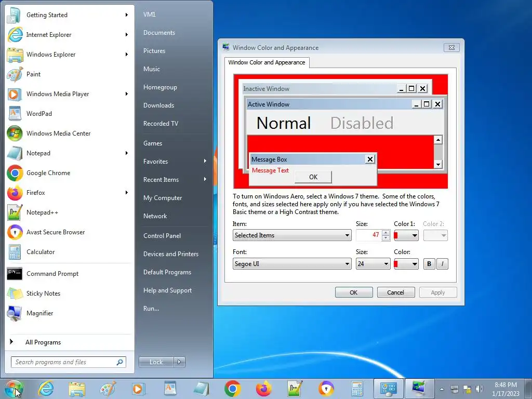This screenshot has width=532, height=399.
Task: Open the Font dropdown showing Segoe UI
Action: [292, 263]
